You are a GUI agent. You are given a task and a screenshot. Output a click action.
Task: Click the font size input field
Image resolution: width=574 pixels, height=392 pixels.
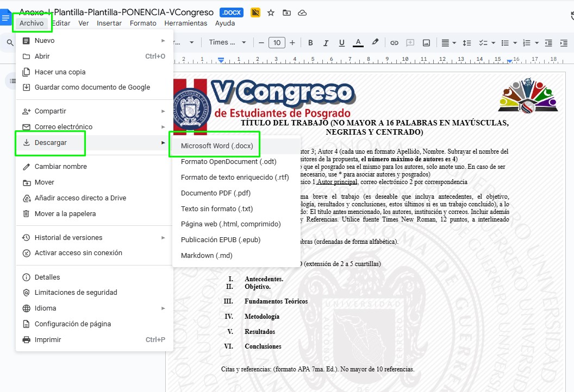[x=277, y=42]
